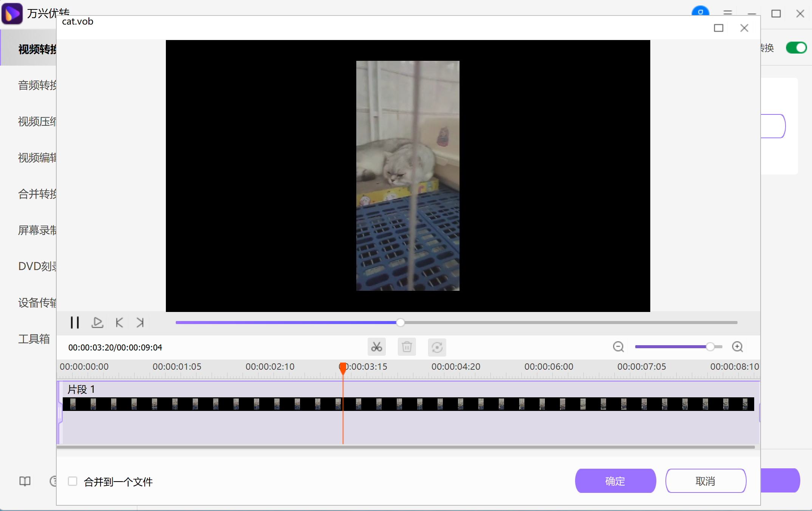This screenshot has height=511, width=812.
Task: Open the hamburger menu in the title bar
Action: 727,13
